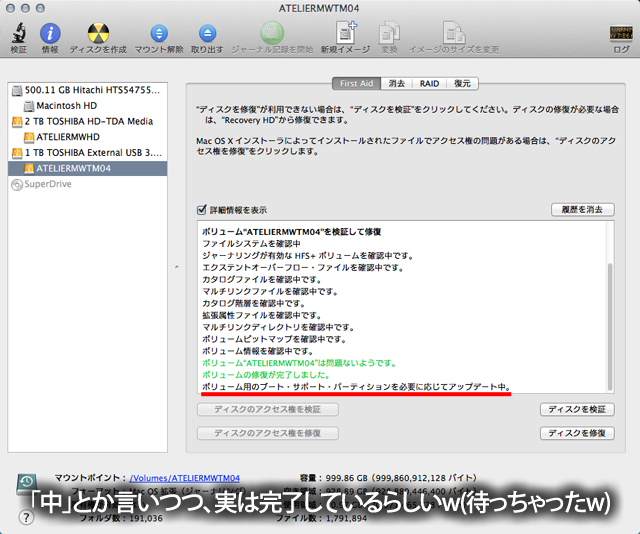Image resolution: width=640 pixels, height=534 pixels.
Task: Select the ATELIERMWTM04 volume in sidebar
Action: click(87, 168)
